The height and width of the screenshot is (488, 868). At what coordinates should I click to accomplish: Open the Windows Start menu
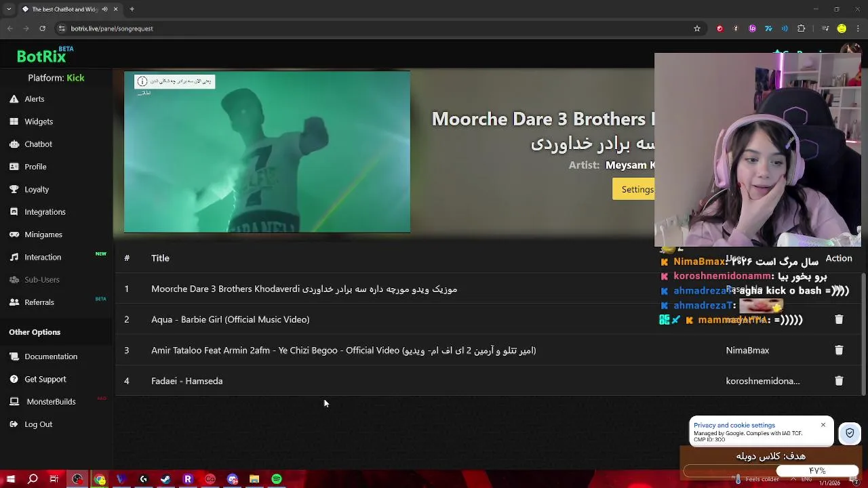coord(10,479)
